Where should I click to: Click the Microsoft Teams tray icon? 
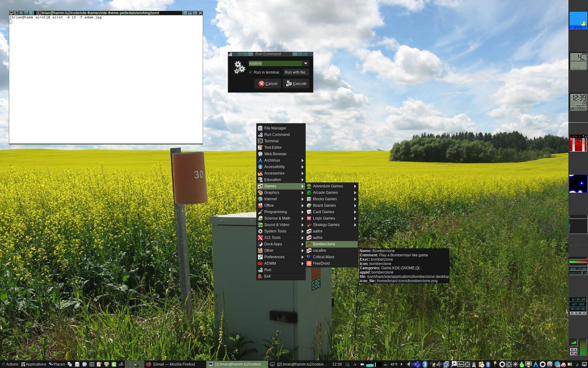(417, 364)
